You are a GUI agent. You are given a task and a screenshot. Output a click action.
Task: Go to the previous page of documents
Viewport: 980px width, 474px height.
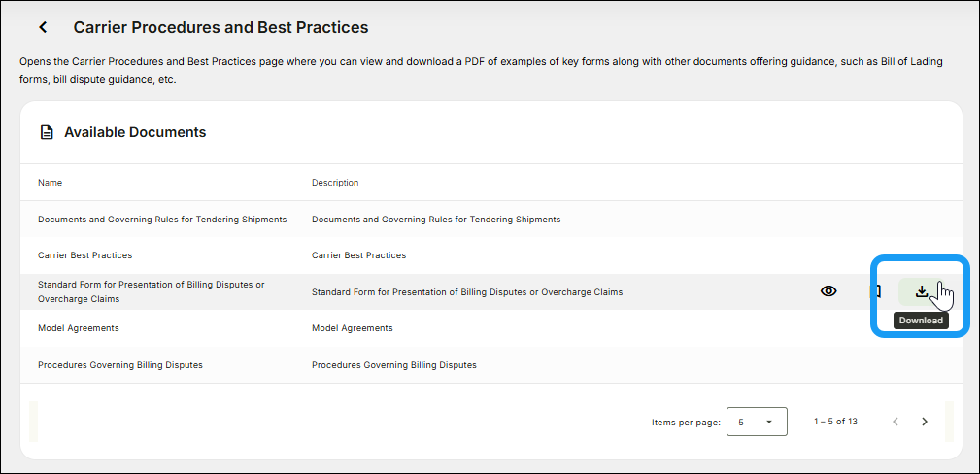click(896, 422)
